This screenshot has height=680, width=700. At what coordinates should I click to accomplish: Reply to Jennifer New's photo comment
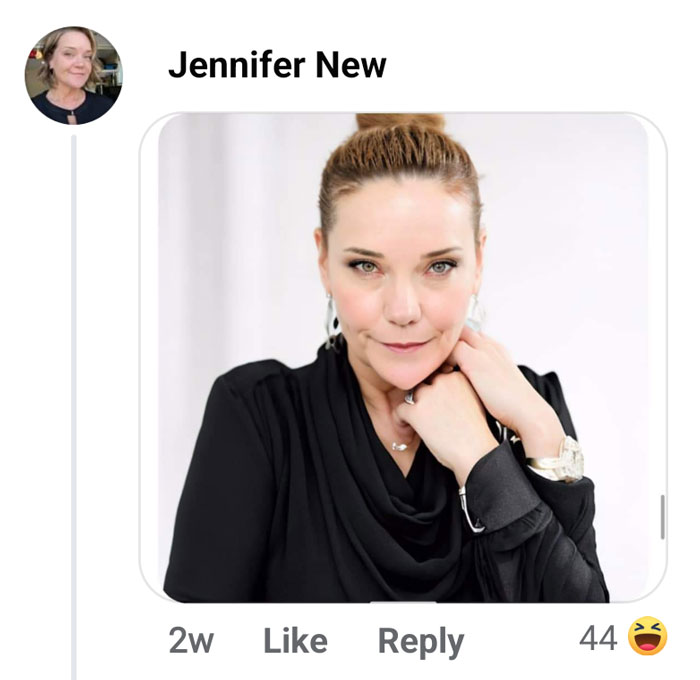tap(421, 642)
